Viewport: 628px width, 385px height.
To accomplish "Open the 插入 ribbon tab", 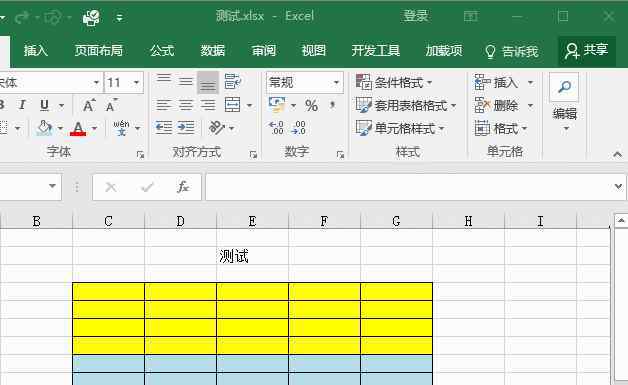I will tap(35, 50).
